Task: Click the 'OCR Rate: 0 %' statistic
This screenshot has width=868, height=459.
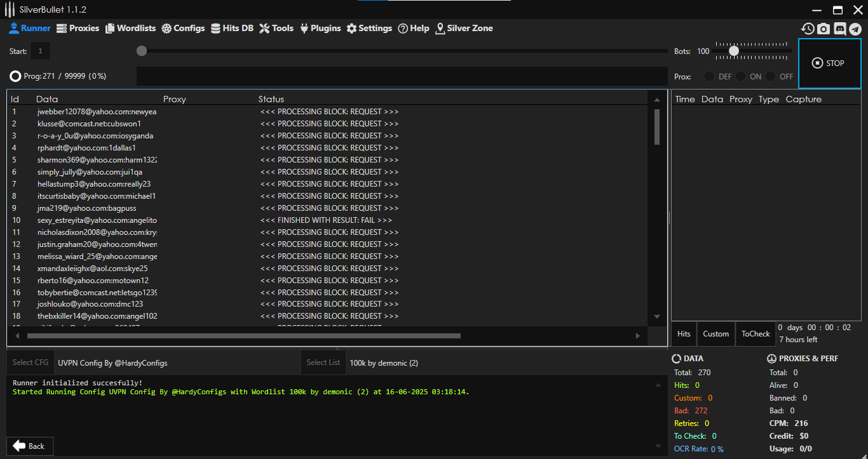Action: tap(699, 449)
